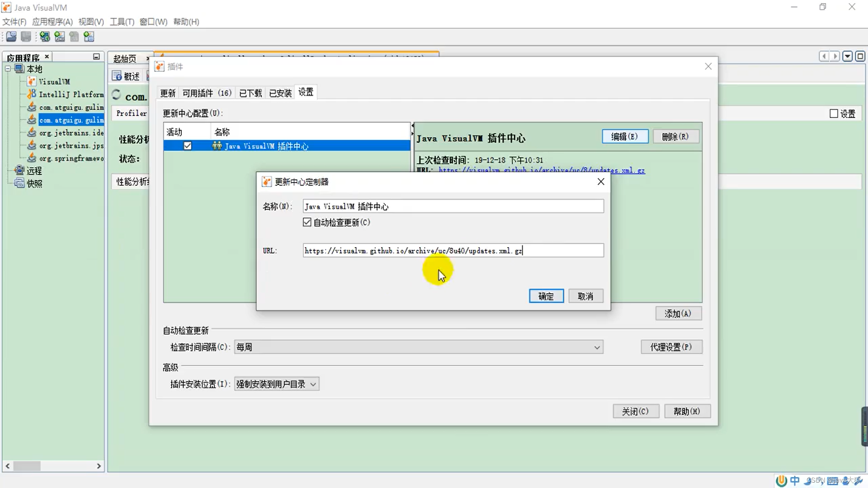Enable the 设置 checkbox on the right
868x488 pixels.
[x=834, y=114]
